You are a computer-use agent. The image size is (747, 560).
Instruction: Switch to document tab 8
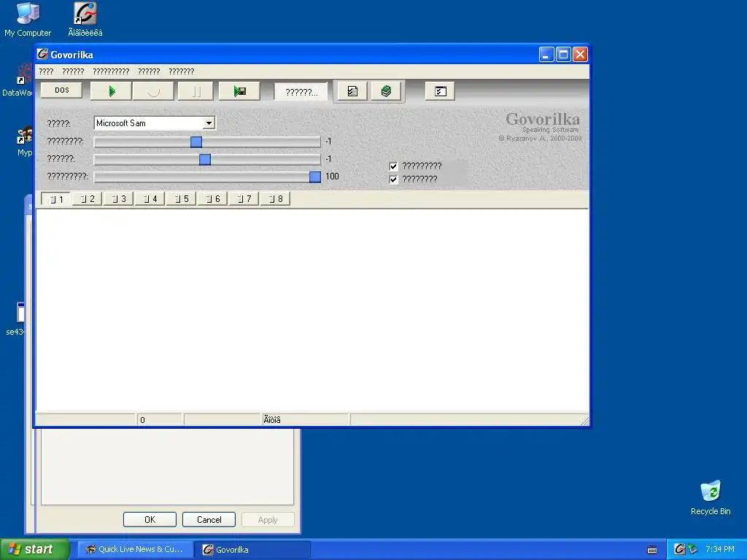click(275, 199)
